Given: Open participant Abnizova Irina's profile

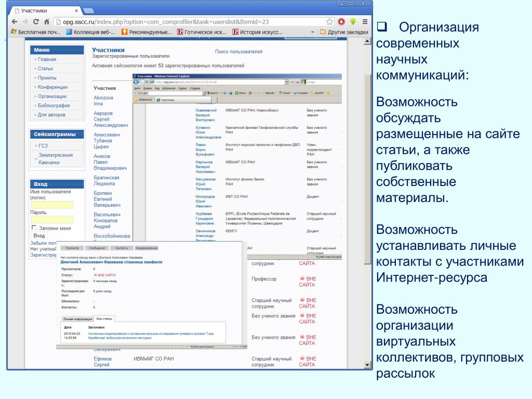Looking at the screenshot, I should click(x=103, y=100).
